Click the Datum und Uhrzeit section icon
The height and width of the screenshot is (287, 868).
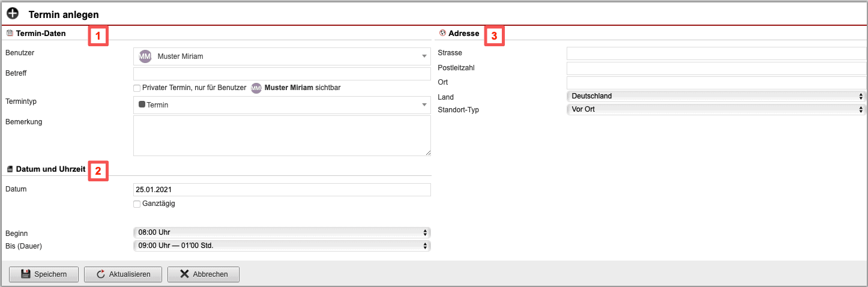pyautogui.click(x=10, y=169)
